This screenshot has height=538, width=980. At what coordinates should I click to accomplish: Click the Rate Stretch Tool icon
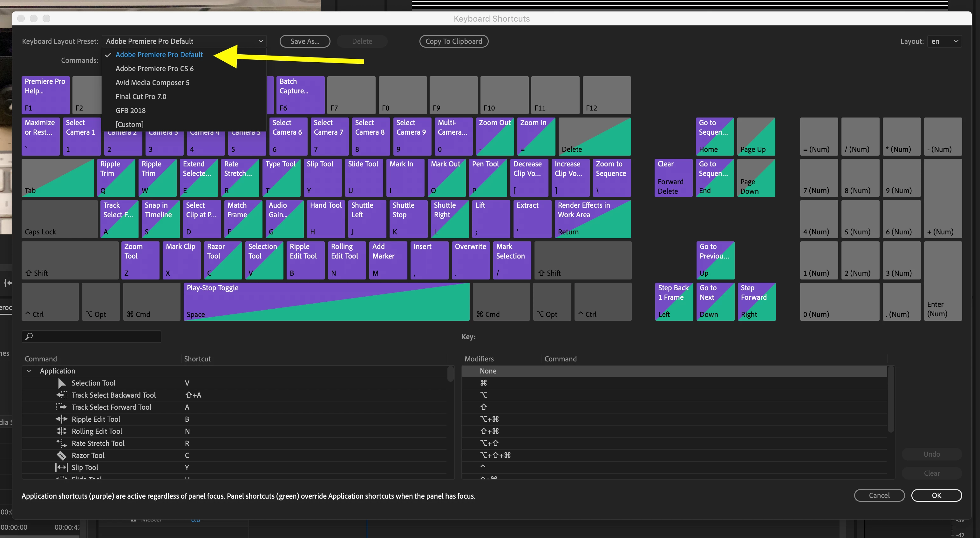click(62, 443)
